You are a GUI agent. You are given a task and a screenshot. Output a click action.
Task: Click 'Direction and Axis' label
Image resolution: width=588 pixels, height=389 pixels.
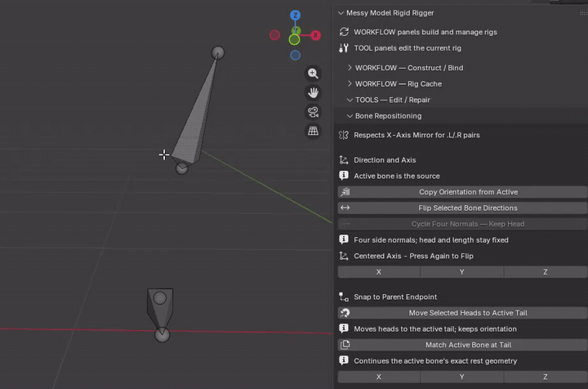click(x=385, y=160)
